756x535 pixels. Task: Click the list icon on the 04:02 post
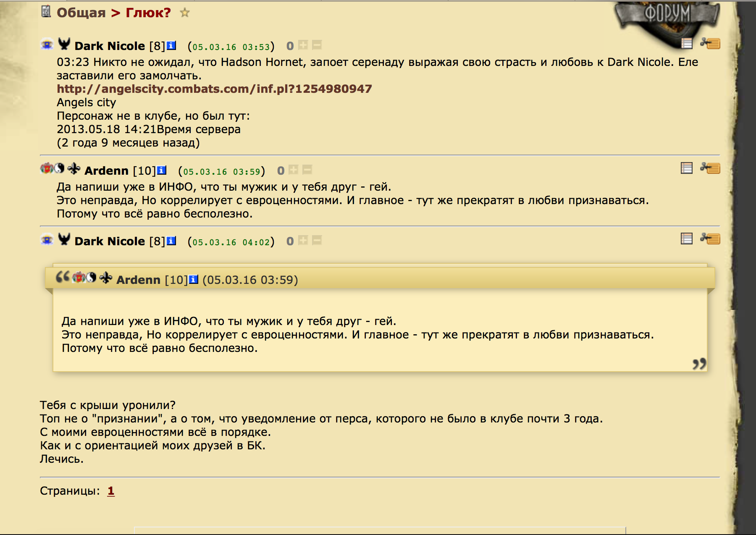coord(687,239)
